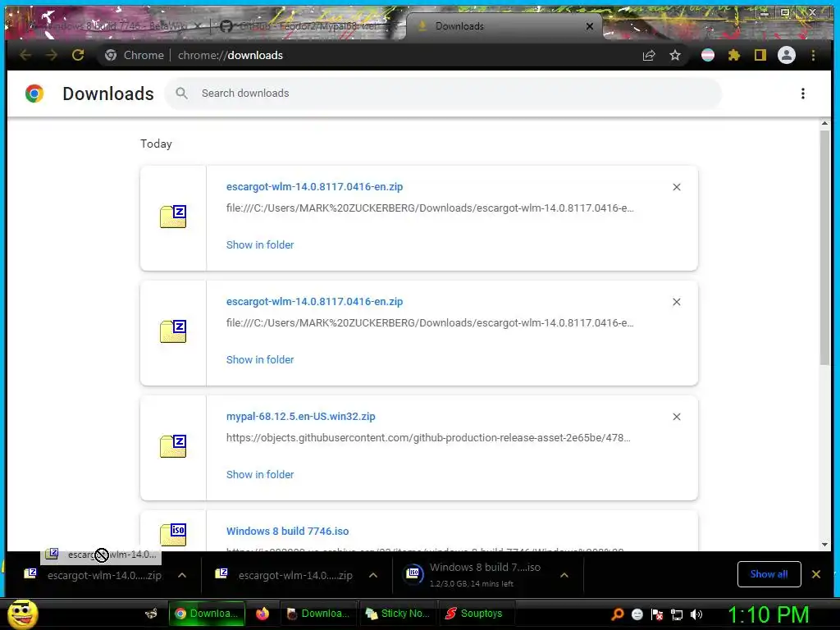
Task: Show the topmost escargot-wlm zip in folder
Action: (x=260, y=244)
